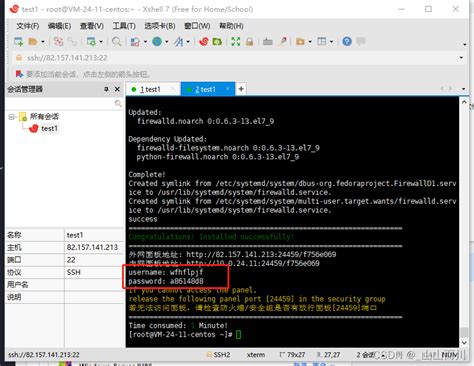474x366 pixels.
Task: Click the fullscreen toggle icon
Action: 236,42
